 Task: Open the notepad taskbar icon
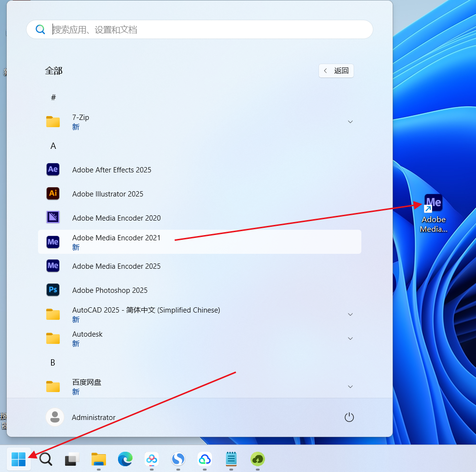click(231, 459)
